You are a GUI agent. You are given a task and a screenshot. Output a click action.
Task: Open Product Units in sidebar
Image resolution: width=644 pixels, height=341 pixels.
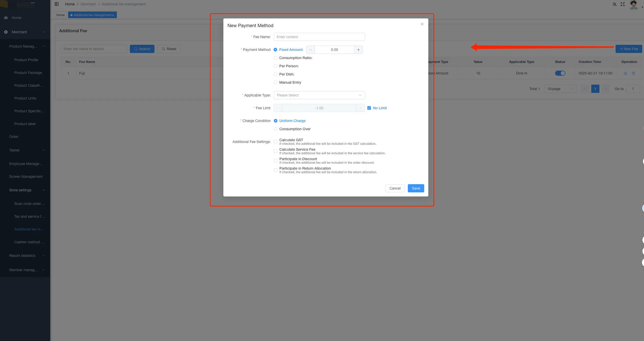25,98
